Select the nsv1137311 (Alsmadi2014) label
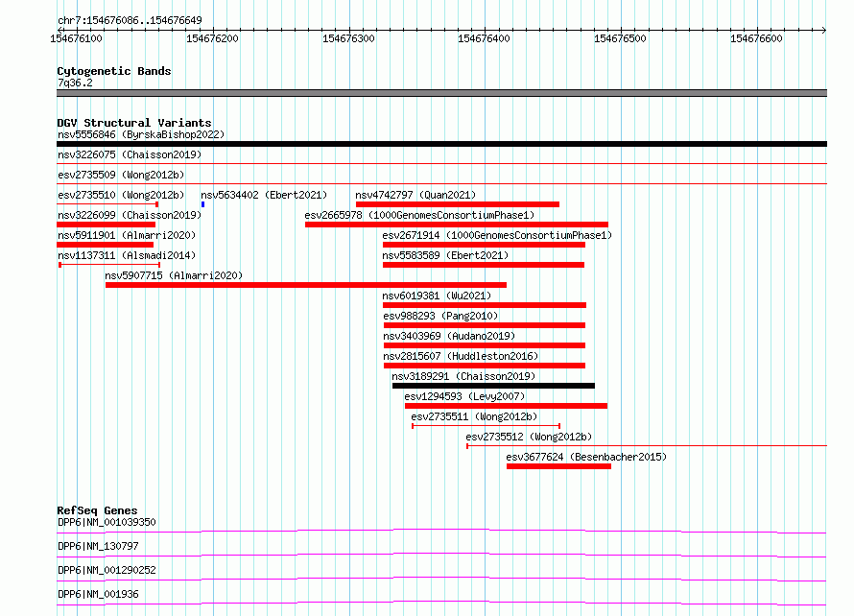Screen dimensions: 854x616 click(127, 255)
